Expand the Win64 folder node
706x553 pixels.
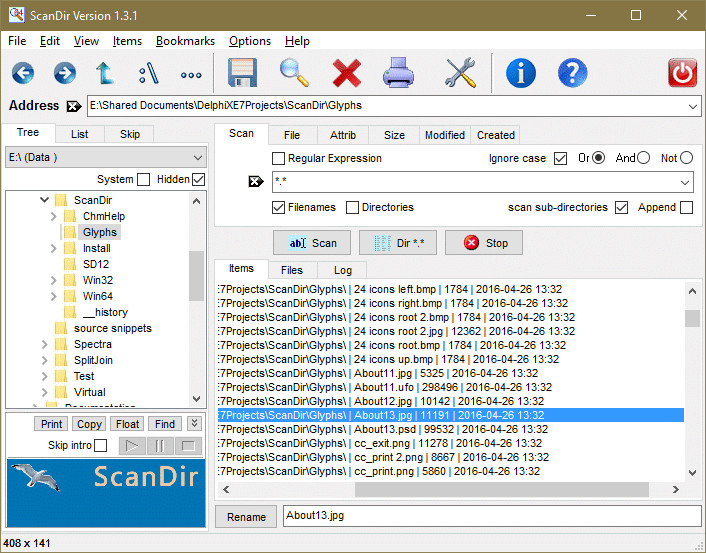click(53, 296)
